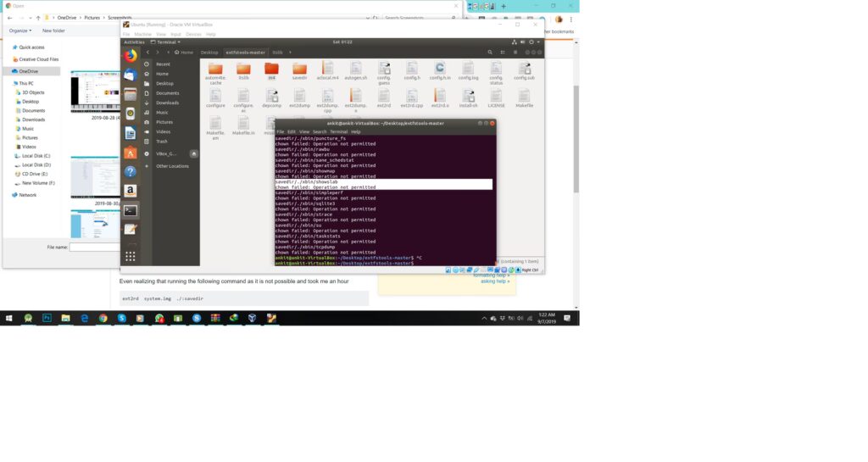The width and height of the screenshot is (868, 462).
Task: Select the 2019-08-28 screenshot thumbnail
Action: click(96, 93)
